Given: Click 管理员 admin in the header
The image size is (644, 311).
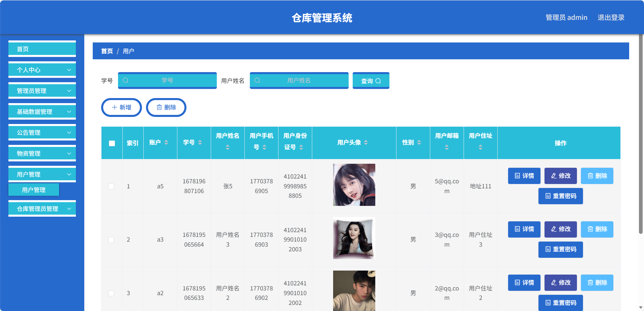Looking at the screenshot, I should (x=566, y=18).
